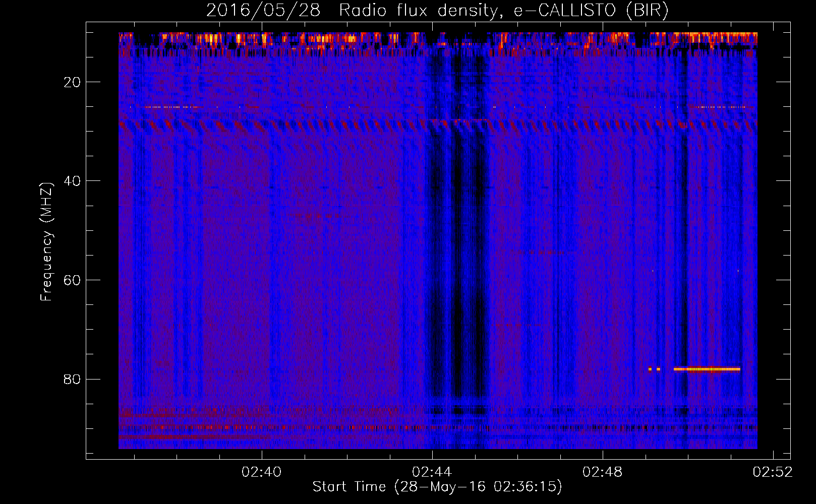Click the 40 frequency tick label
Image resolution: width=816 pixels, height=504 pixels.
pyautogui.click(x=73, y=181)
